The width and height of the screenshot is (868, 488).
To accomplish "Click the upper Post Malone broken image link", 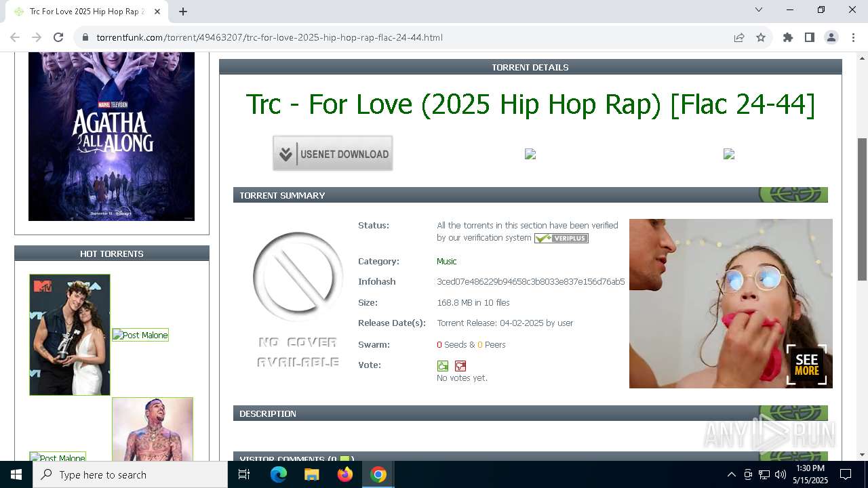I will 140,335.
